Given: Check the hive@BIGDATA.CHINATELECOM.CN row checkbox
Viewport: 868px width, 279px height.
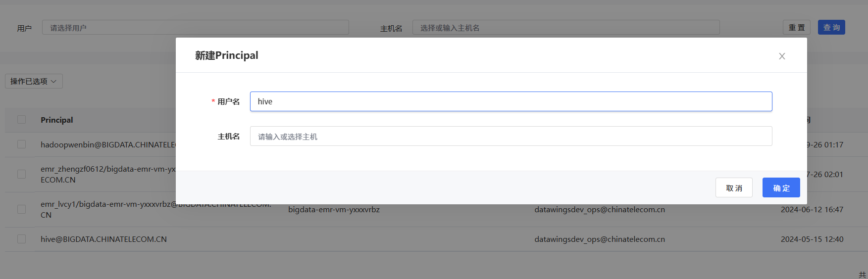Looking at the screenshot, I should click(x=21, y=239).
